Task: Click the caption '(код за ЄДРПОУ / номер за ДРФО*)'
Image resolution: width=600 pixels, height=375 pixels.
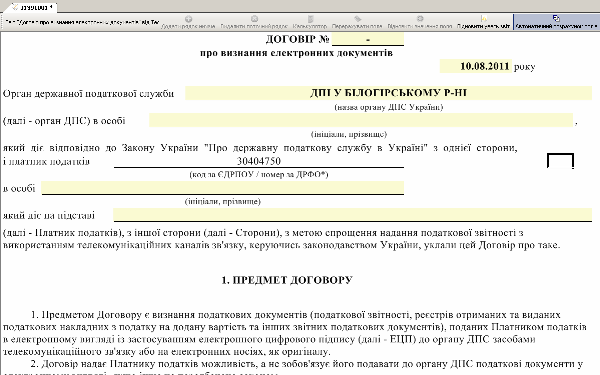Action: click(x=259, y=174)
